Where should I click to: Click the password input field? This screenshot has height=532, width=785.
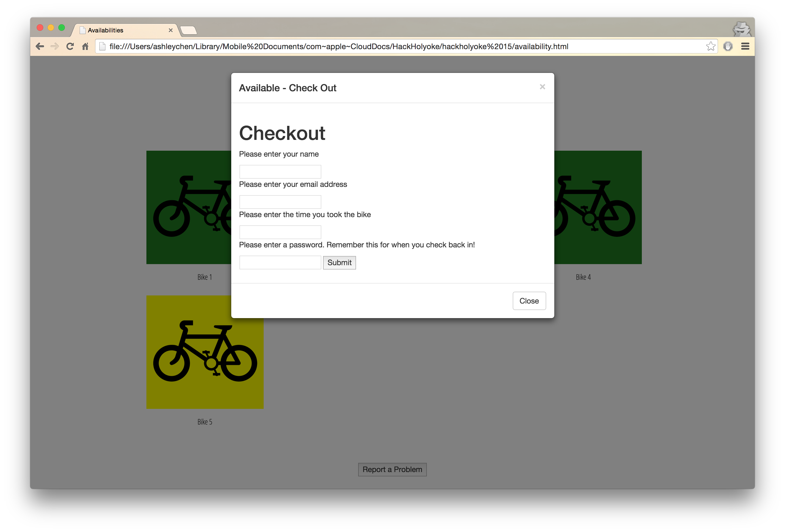(280, 262)
